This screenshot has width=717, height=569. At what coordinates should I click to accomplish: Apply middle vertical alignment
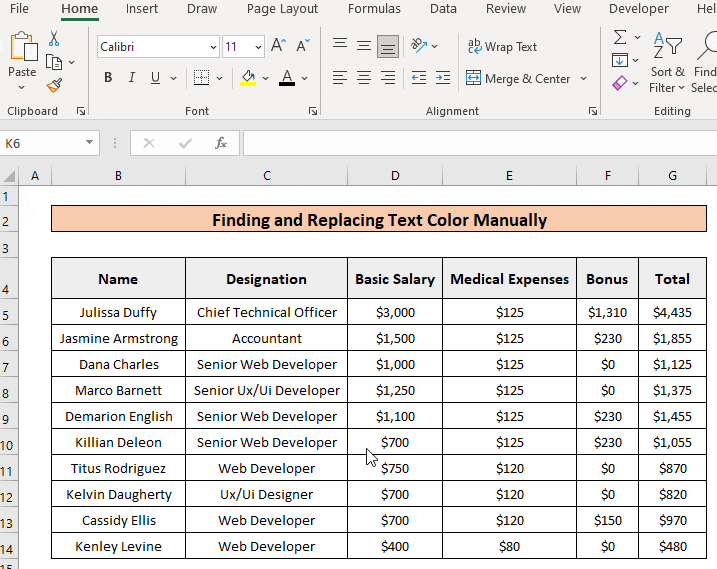[364, 46]
